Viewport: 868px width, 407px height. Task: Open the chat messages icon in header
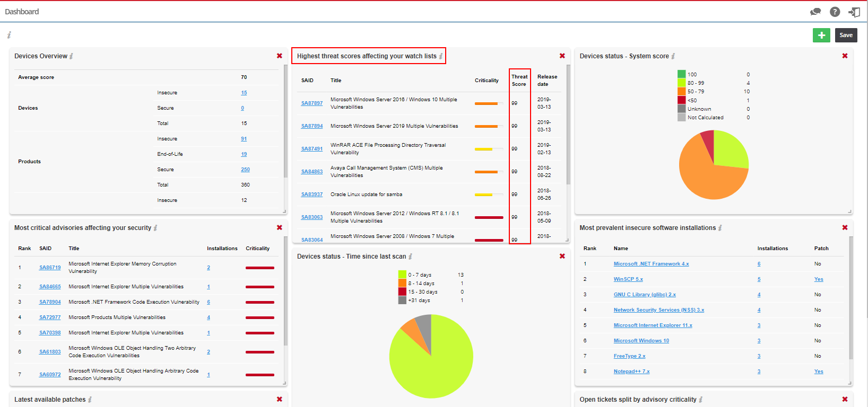[815, 12]
